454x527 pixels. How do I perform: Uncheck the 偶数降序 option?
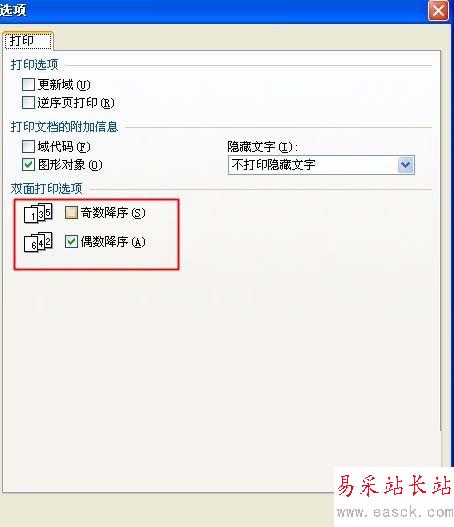tap(71, 242)
